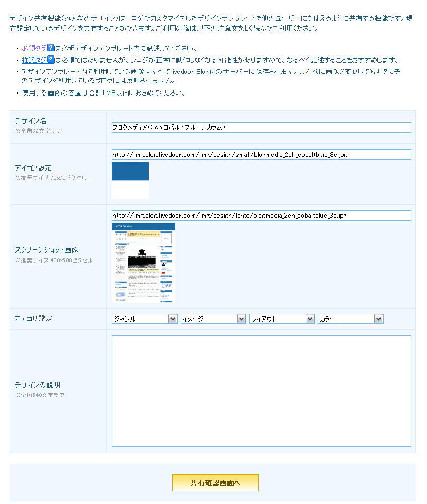Click the カテゴリ設定 row label
Viewport: 427px width, 504px height.
pyautogui.click(x=33, y=319)
